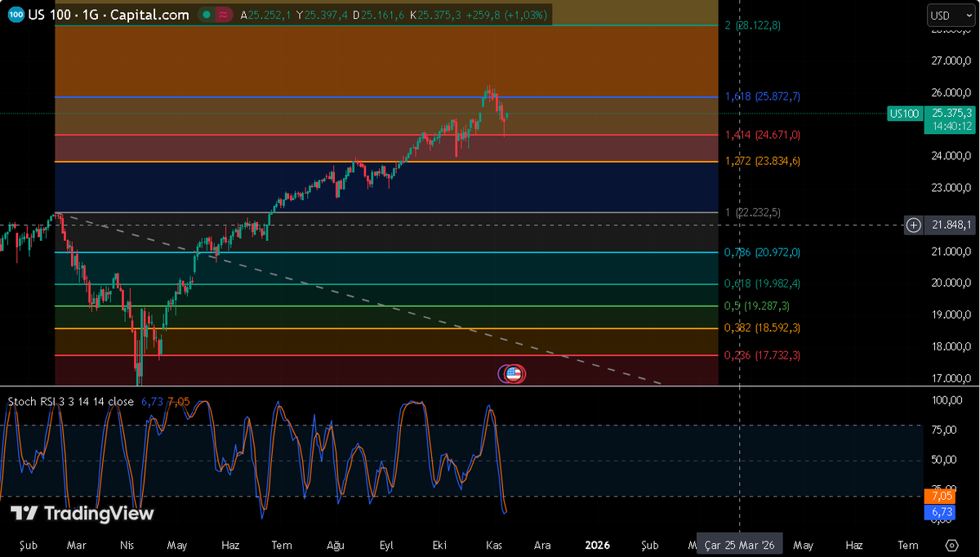
Task: Open chart settings hexagon icon
Action: [951, 545]
